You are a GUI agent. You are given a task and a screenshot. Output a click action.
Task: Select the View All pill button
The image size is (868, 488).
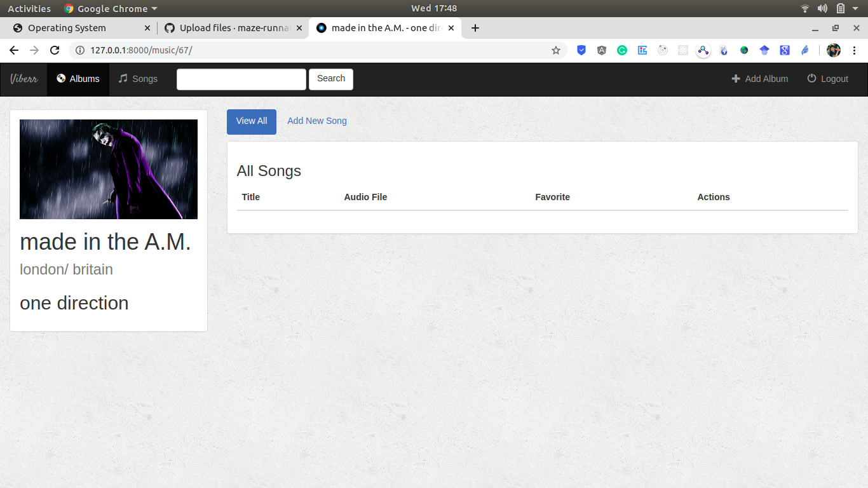click(252, 121)
